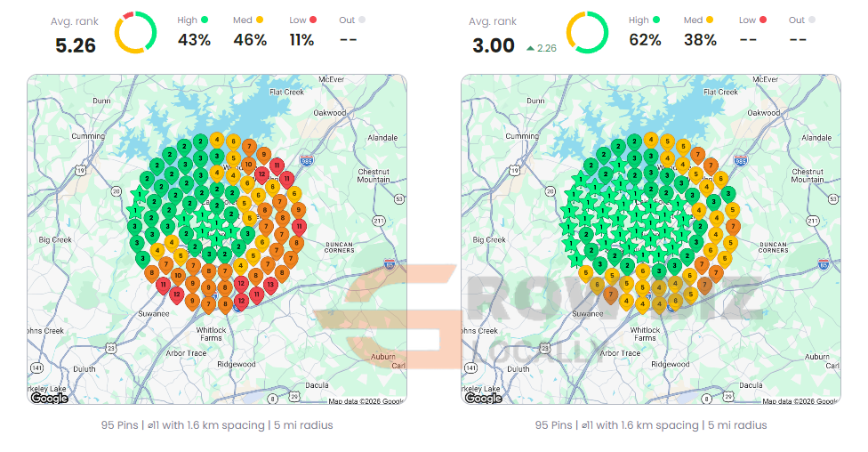Click the Oakwood label on right map
The image size is (868, 452).
(x=764, y=113)
